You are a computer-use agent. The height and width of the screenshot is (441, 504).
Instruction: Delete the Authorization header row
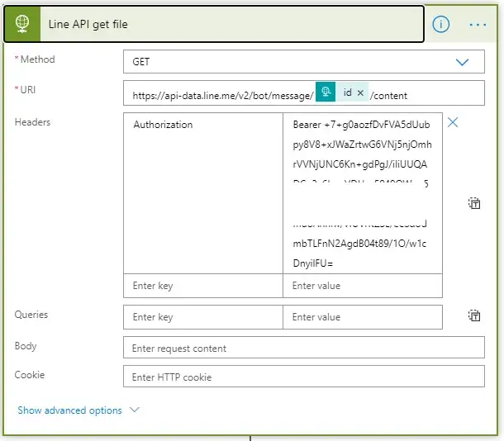point(453,122)
